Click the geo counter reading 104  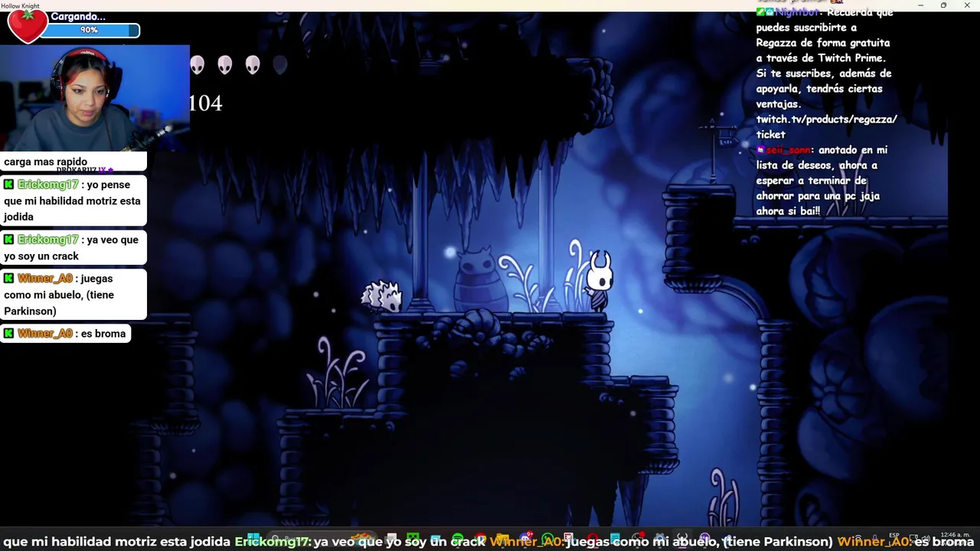click(205, 103)
